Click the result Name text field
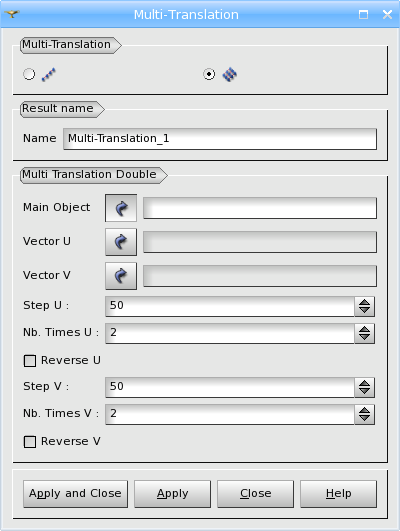Viewport: 400px width, 531px height. 220,139
